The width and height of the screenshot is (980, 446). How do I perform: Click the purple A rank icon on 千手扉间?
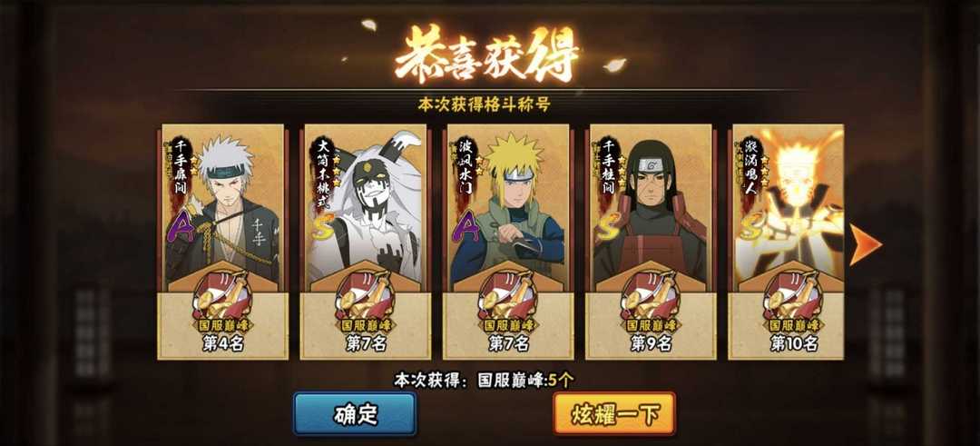coord(180,228)
